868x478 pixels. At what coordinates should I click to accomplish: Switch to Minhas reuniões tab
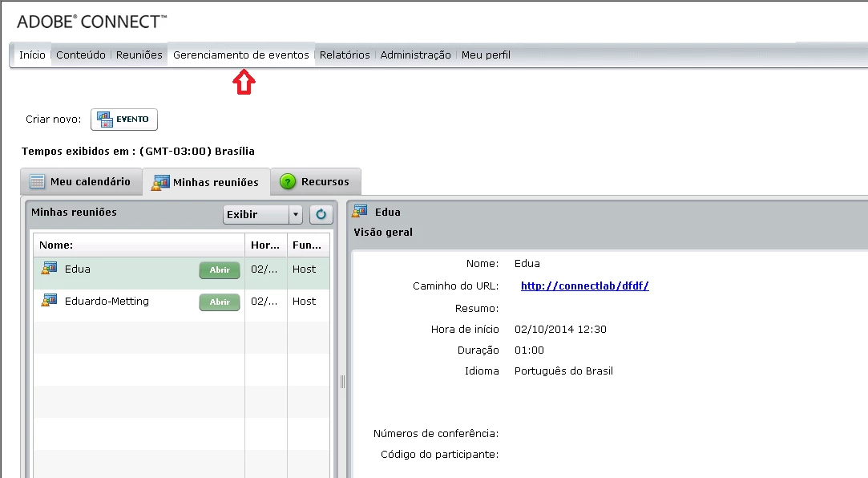click(x=206, y=182)
